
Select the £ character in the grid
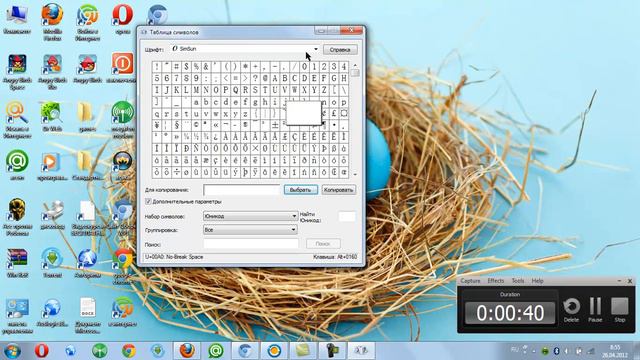(x=334, y=113)
